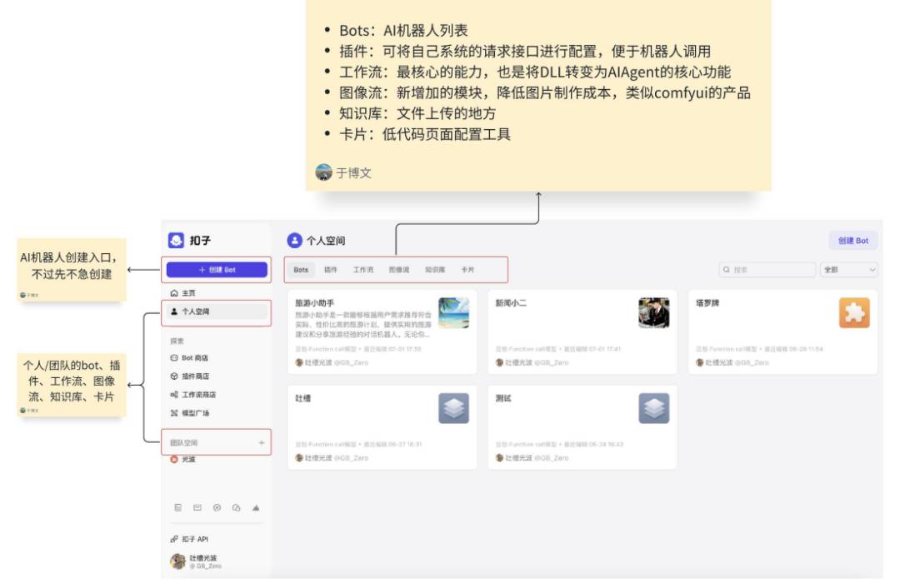The image size is (900, 588).
Task: Click author 吐槽光波 on the 塔罗牌 card
Action: point(718,362)
